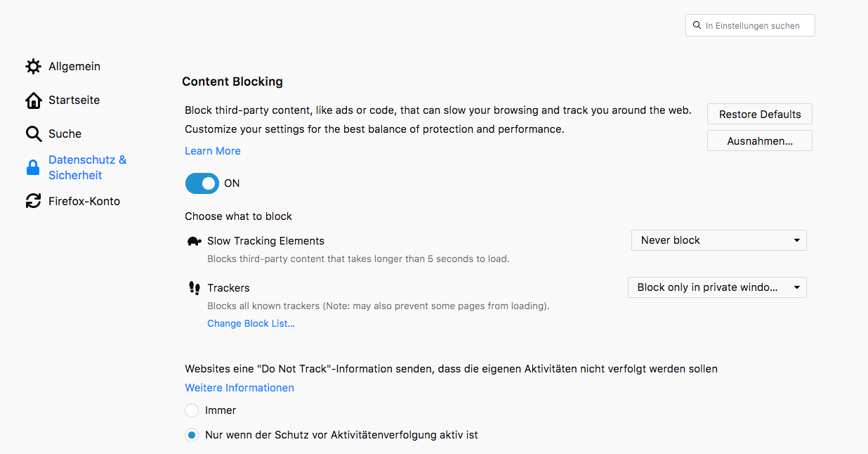Click the Allgemein gear icon
Screen dimensions: 868x454
33,67
